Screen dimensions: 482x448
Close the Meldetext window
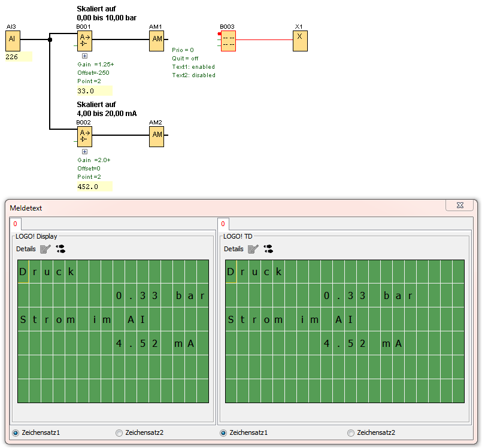point(460,205)
